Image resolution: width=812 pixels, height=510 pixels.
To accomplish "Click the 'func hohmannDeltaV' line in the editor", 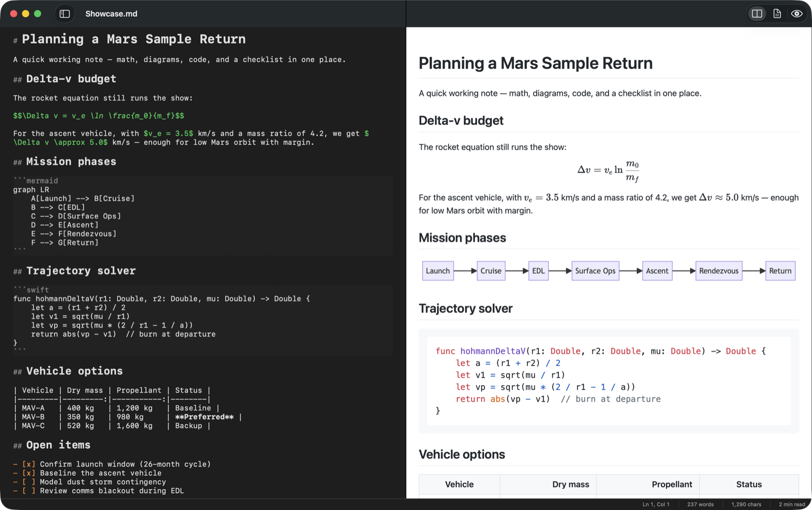I will 161,299.
